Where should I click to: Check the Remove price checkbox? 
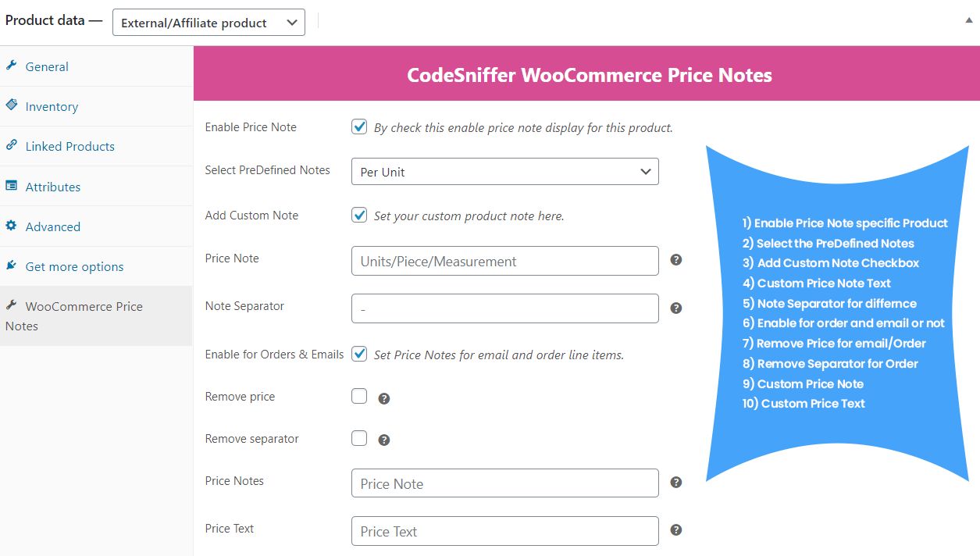click(359, 396)
